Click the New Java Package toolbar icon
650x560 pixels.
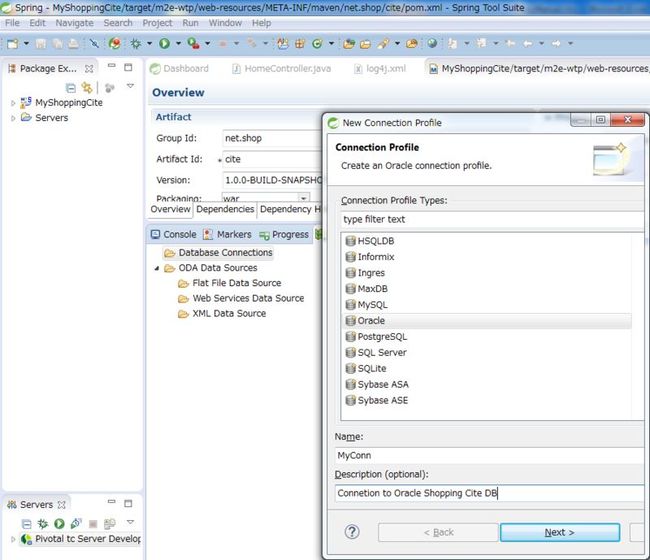pyautogui.click(x=300, y=43)
